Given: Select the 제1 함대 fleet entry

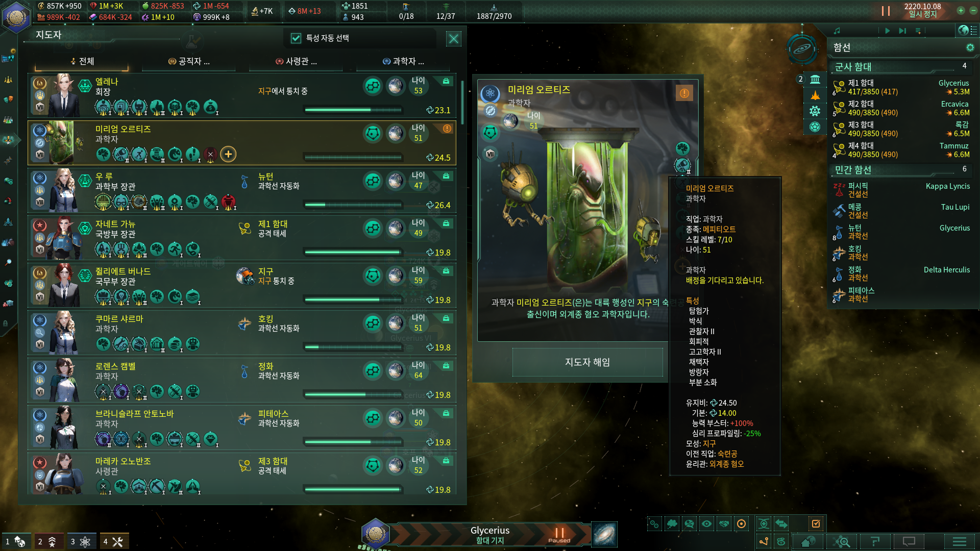Looking at the screenshot, I should click(x=901, y=87).
